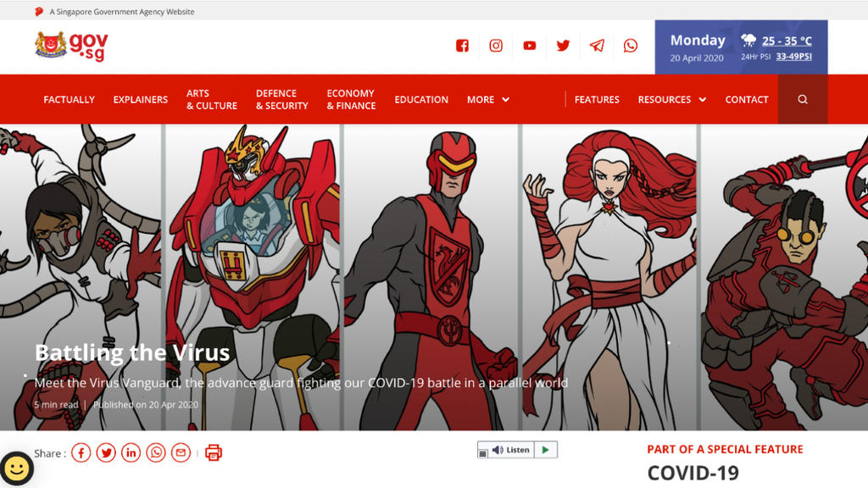868x488 pixels.
Task: Click the 25 - 35 °C weather link
Action: 786,41
